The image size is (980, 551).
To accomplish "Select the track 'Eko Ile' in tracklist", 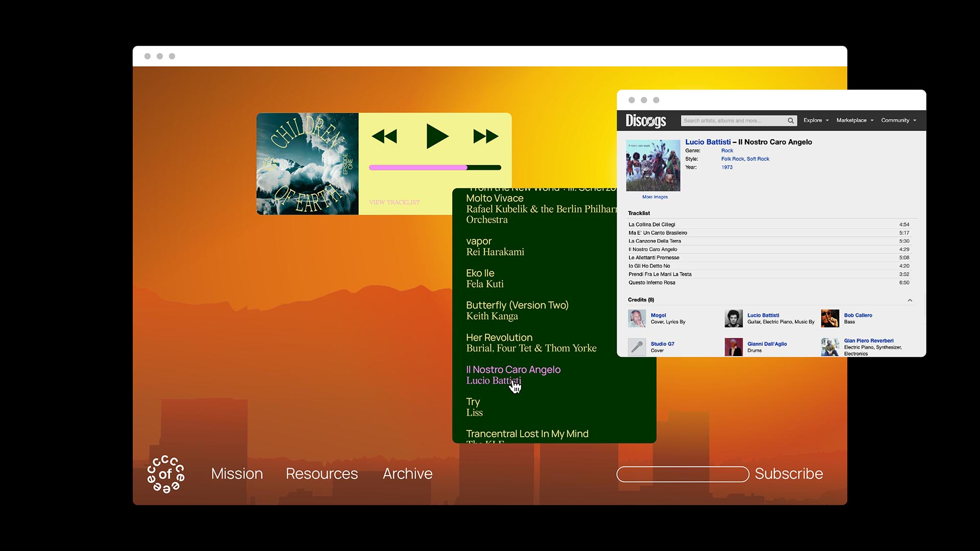I will (x=485, y=279).
